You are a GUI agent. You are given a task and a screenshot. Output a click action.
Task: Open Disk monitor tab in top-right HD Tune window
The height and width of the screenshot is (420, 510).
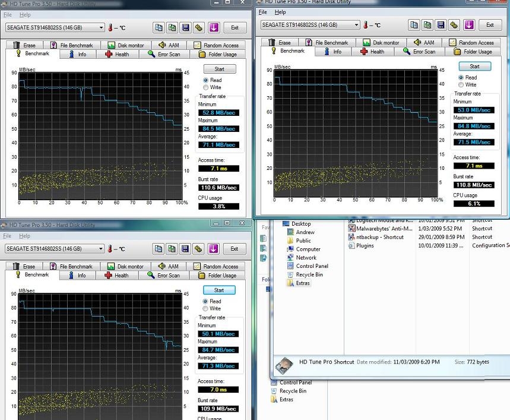[381, 43]
